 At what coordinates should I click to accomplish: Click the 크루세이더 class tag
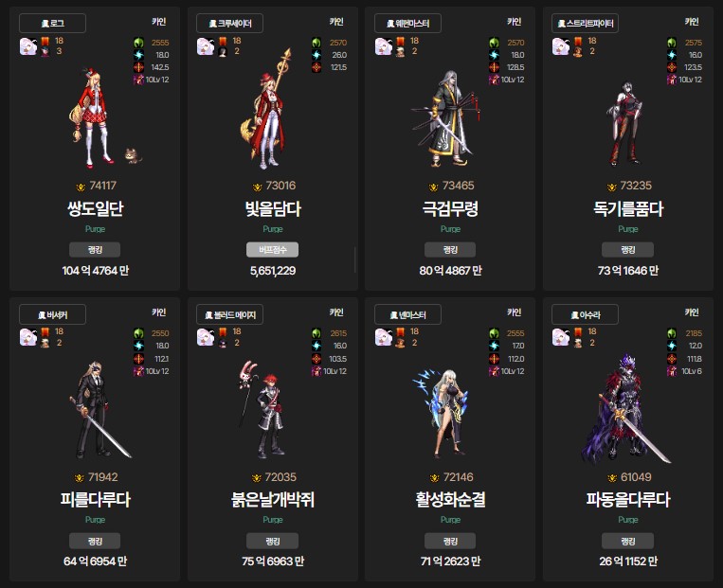[x=229, y=23]
